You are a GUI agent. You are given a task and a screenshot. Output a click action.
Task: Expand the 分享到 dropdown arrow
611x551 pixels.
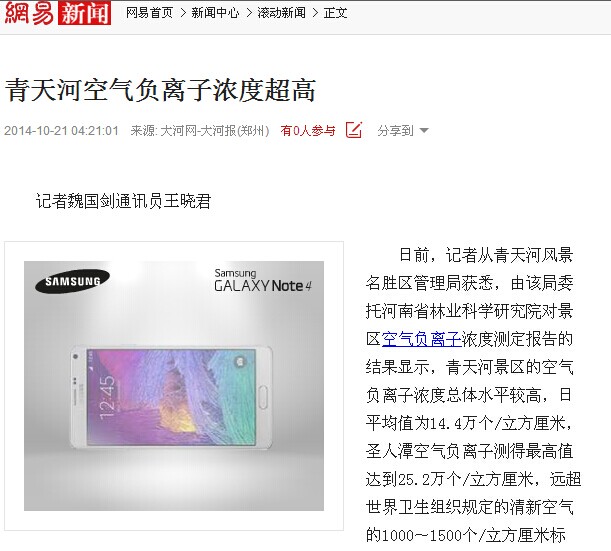click(x=424, y=131)
